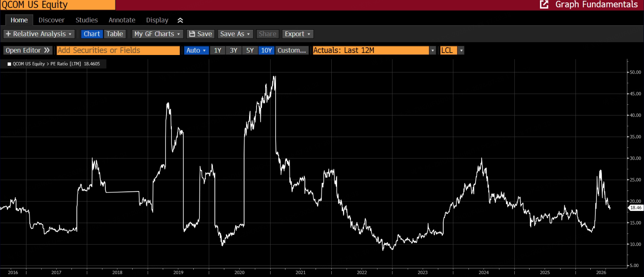Switch to Table view
Viewport: 644px width, 277px height.
click(115, 34)
